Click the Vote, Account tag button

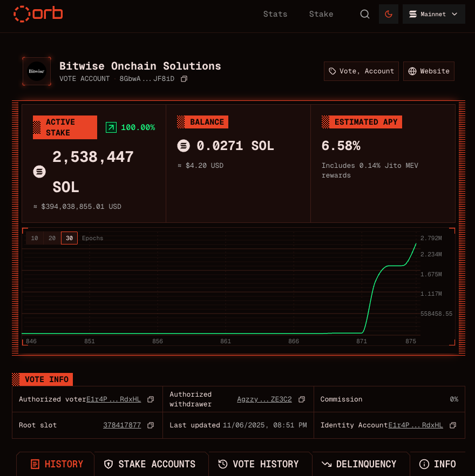pos(361,71)
